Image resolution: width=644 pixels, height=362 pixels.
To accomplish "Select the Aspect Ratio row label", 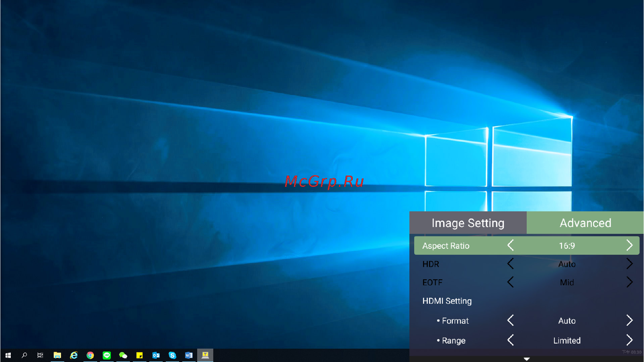I will pyautogui.click(x=446, y=246).
